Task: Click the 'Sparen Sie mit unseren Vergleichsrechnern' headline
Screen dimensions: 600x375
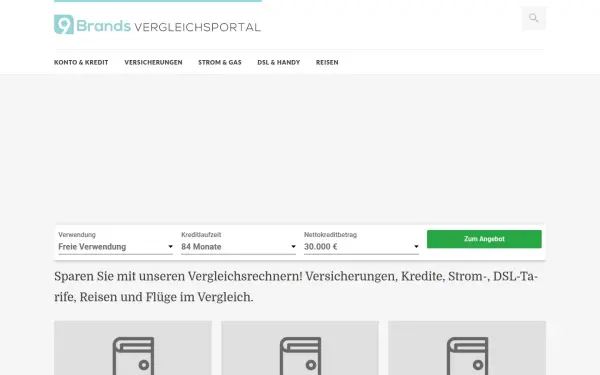Action: (x=296, y=287)
